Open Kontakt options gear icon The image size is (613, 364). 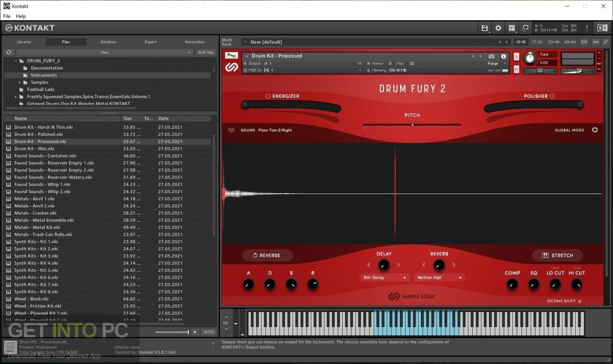[x=498, y=28]
